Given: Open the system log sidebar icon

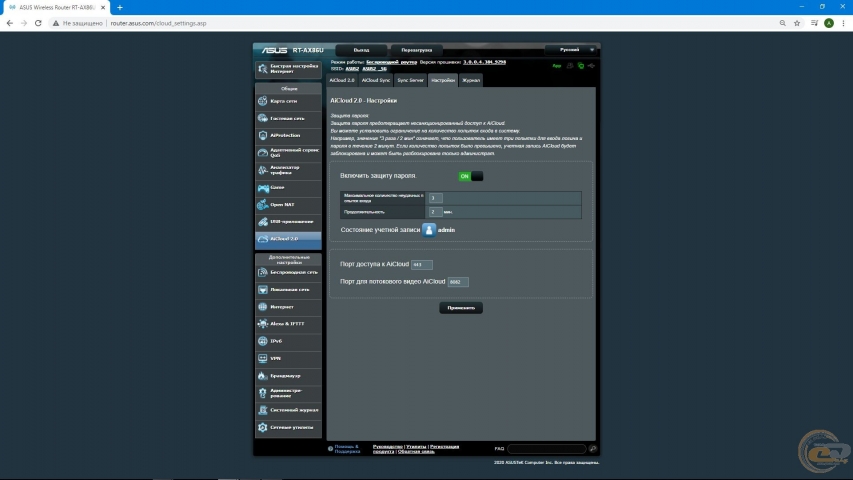Looking at the screenshot, I should [263, 410].
